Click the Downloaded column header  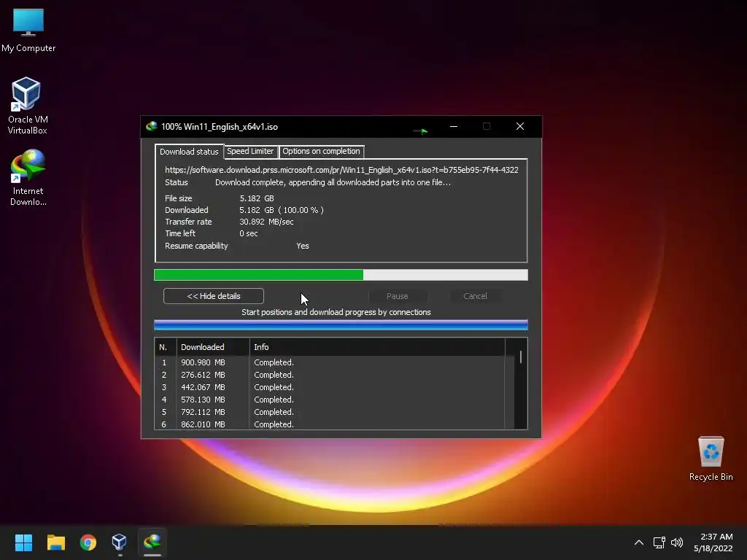213,347
